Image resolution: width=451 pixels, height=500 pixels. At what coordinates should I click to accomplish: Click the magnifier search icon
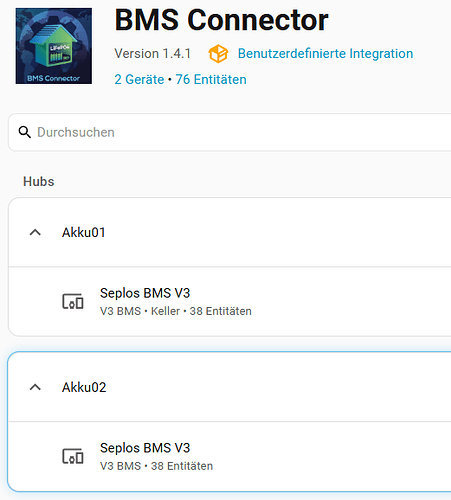25,132
